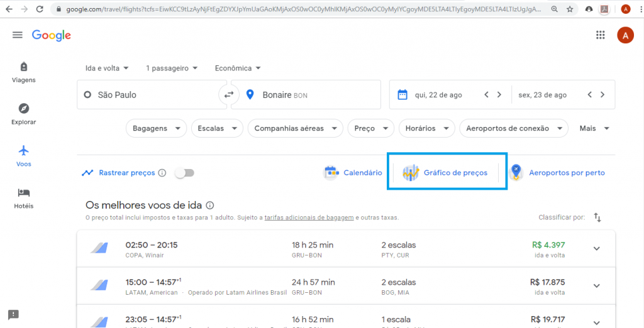Expand the 23:05 – 14:57 flight
Viewport: 644px width, 328px height.
(x=597, y=323)
